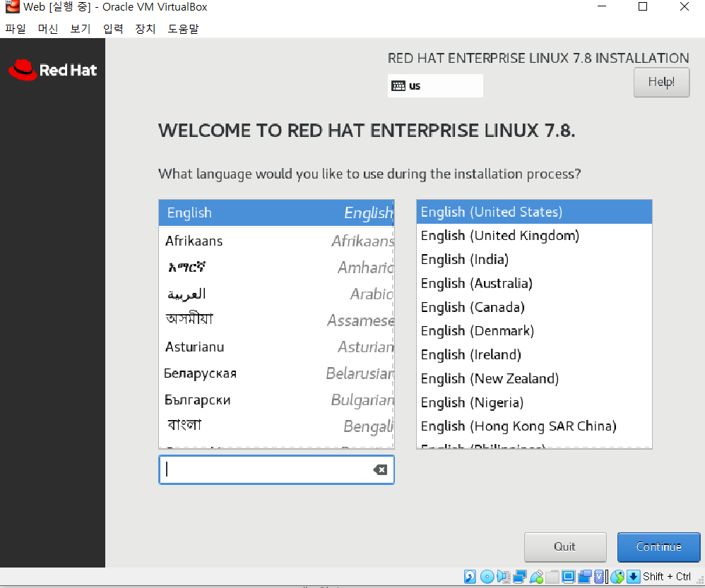Open the 장치 menu
705x588 pixels.
pos(146,29)
